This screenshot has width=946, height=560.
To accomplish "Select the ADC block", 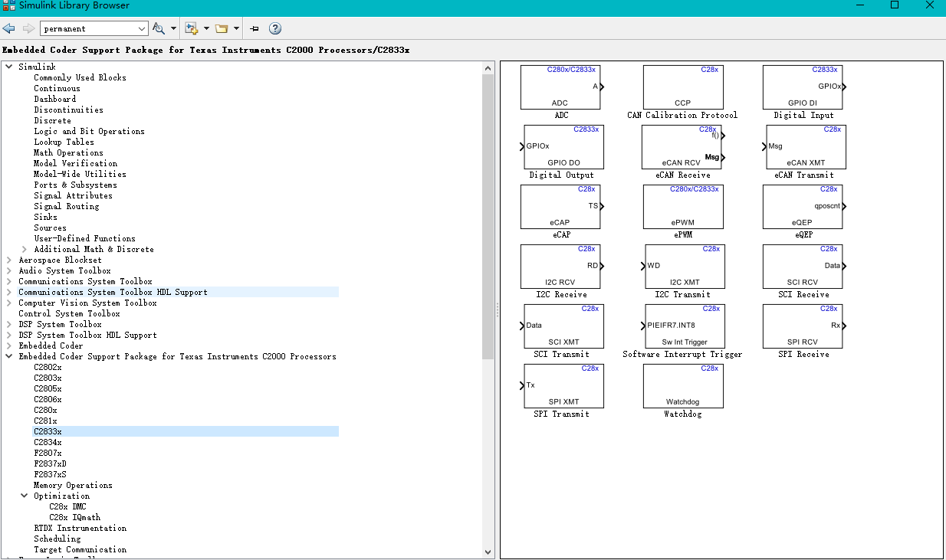I will coord(561,87).
